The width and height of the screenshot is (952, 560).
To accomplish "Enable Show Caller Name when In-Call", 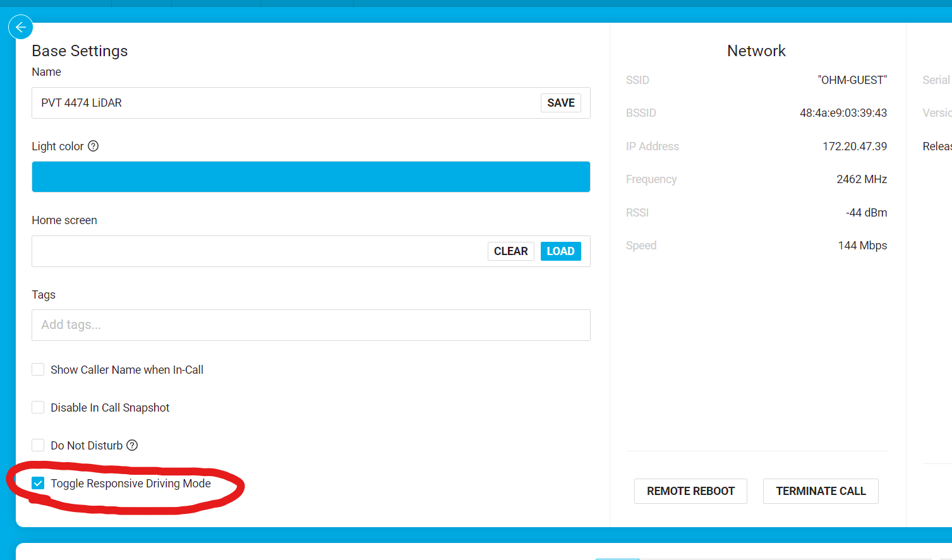I will [x=38, y=369].
